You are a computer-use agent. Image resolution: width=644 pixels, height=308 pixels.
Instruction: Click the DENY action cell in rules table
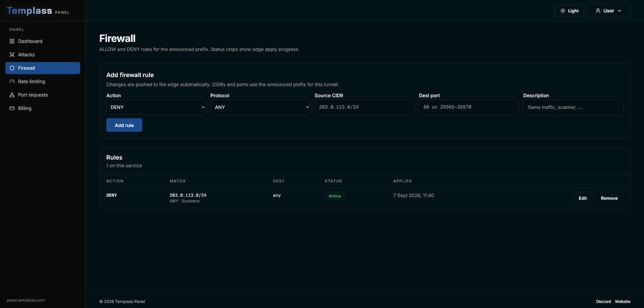pos(112,195)
